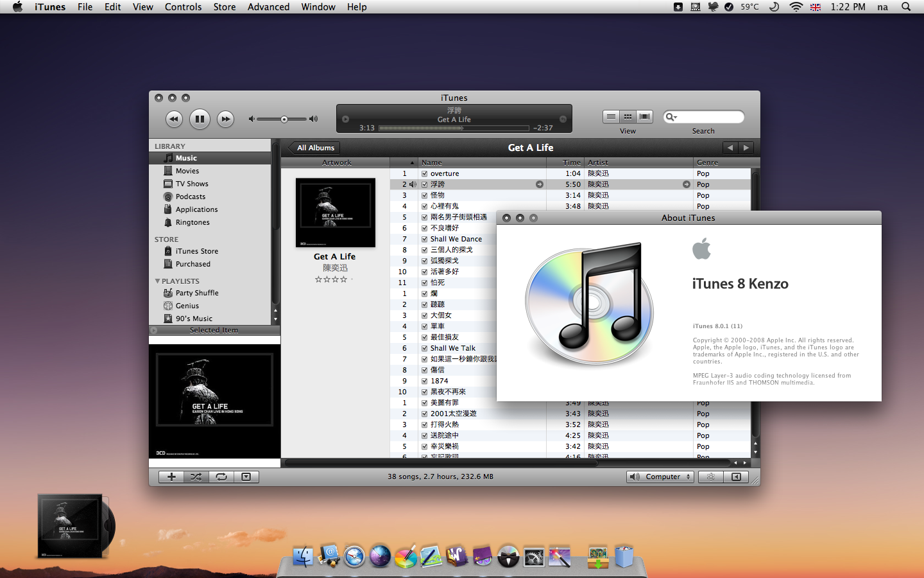Skip forward to the next track

coord(225,119)
